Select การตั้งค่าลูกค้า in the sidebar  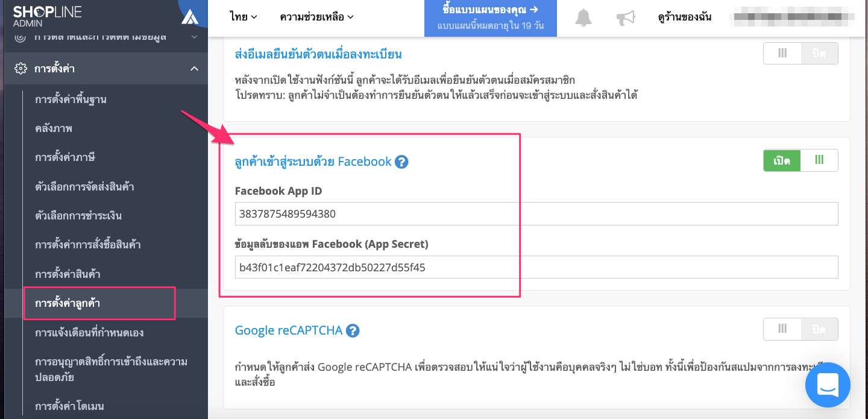(x=68, y=303)
